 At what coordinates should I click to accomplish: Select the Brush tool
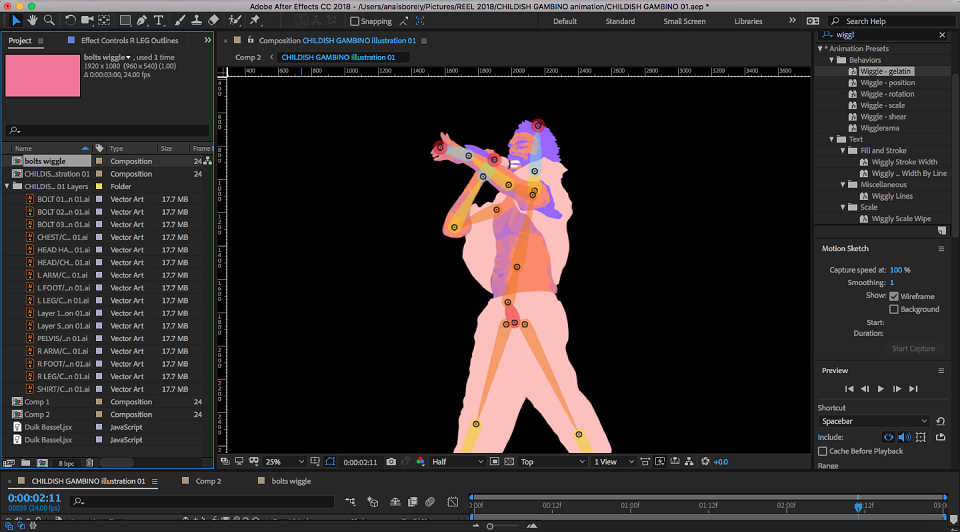click(x=179, y=21)
